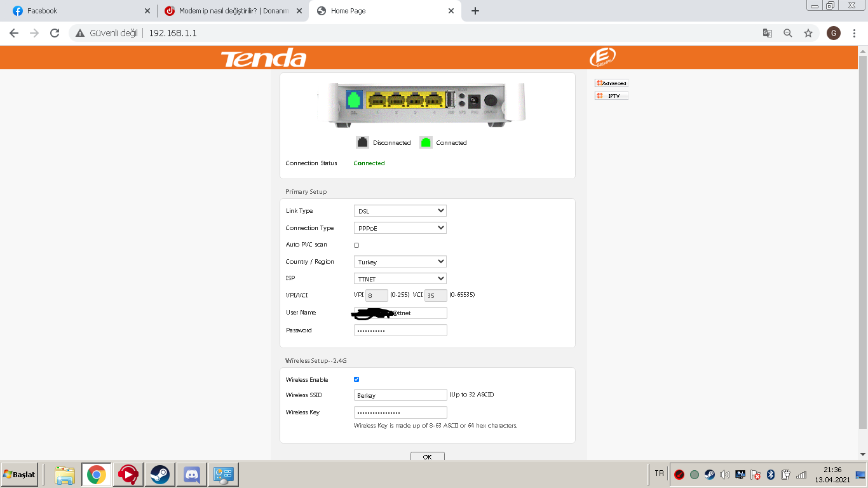Viewport: 868px width, 488px height.
Task: Open Discord from the taskbar
Action: (x=191, y=474)
